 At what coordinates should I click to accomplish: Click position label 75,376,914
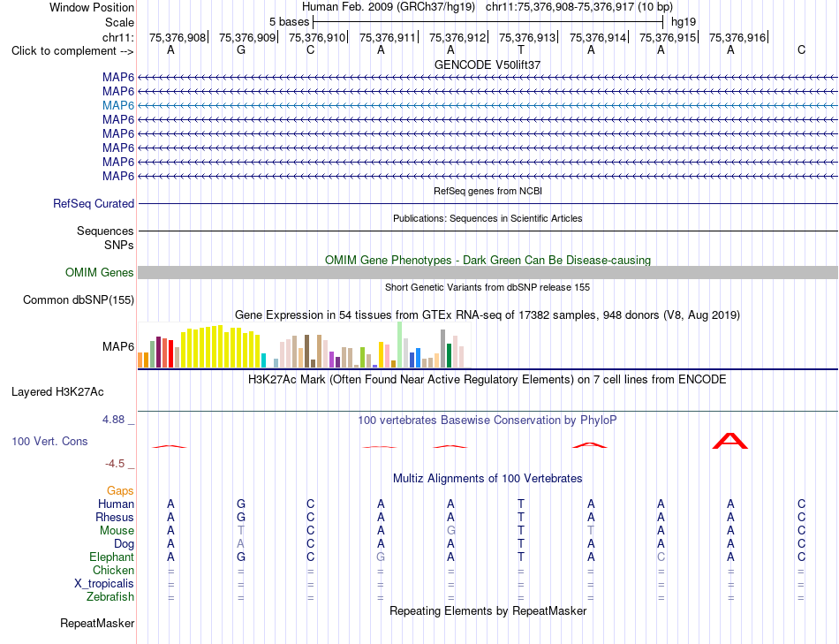tap(598, 37)
